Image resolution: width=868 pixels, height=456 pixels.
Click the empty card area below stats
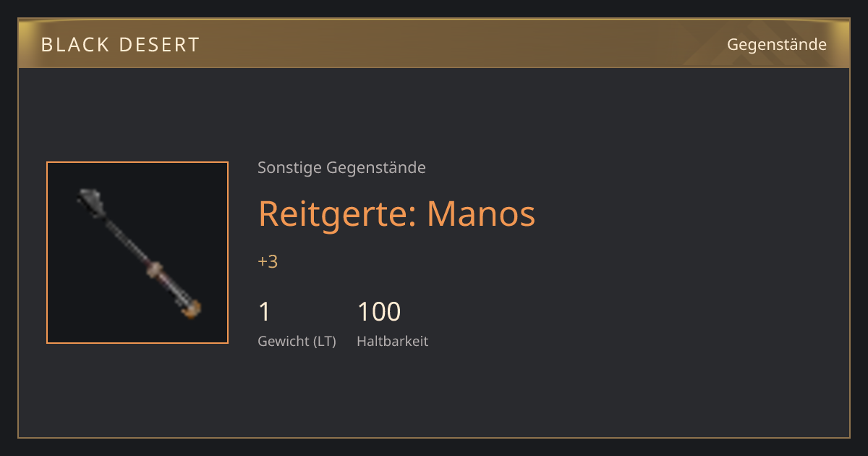coord(434,394)
